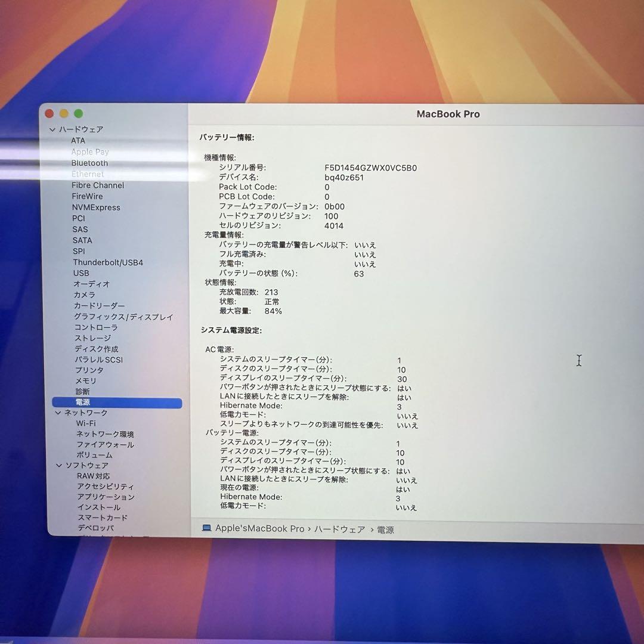
Task: Click the laptop icon in path bar
Action: pyautogui.click(x=206, y=528)
